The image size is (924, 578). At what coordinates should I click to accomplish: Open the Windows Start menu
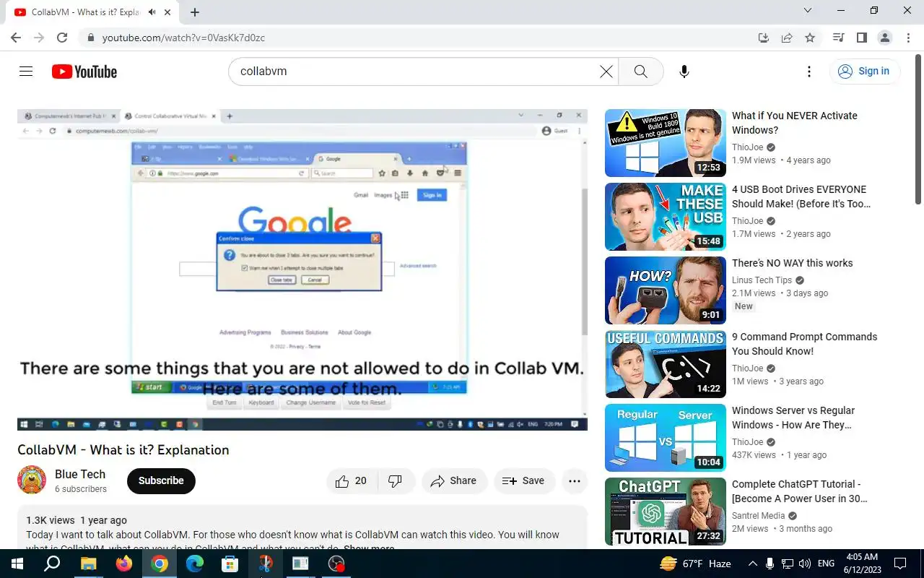point(17,564)
